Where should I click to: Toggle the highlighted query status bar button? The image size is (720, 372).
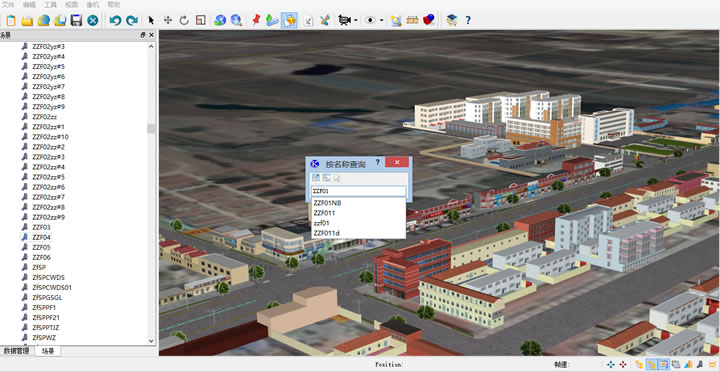pyautogui.click(x=664, y=365)
